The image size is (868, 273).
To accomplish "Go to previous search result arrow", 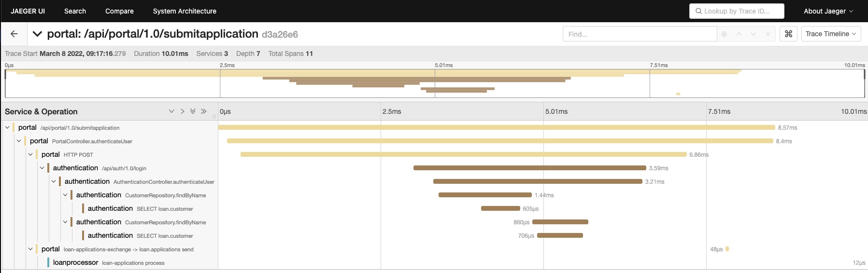I will pos(739,34).
